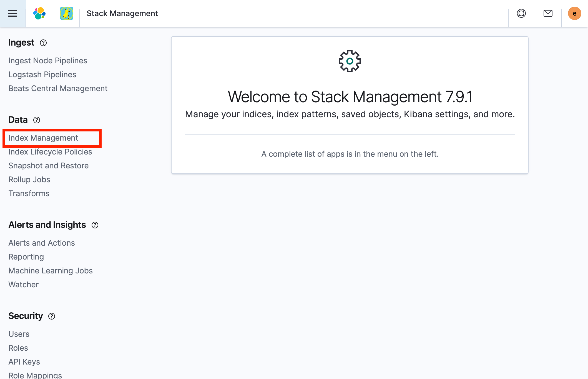Click the Elastic logo icon

[x=39, y=13]
